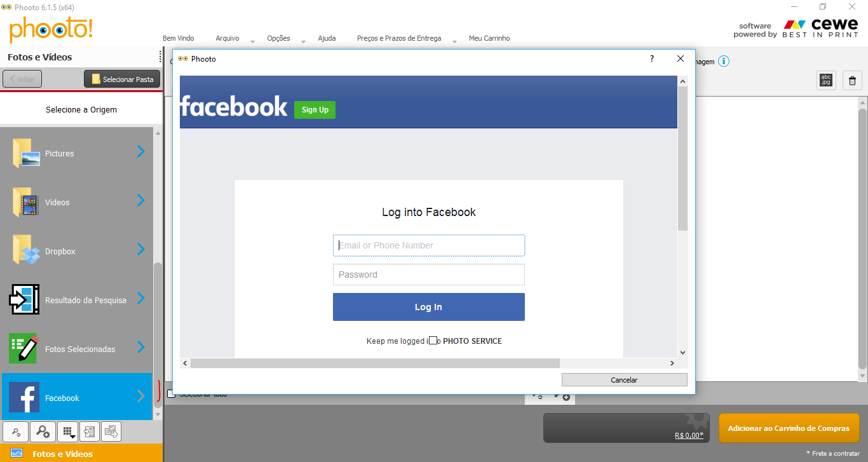Toggle the Keep me logged in checkbox

(x=433, y=341)
